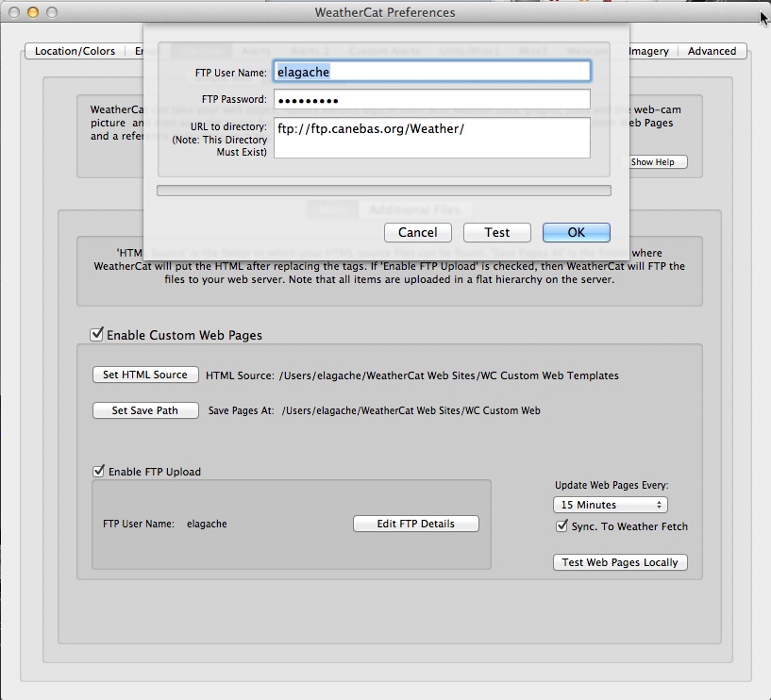Click the FTP User Name field
This screenshot has height=700, width=771.
click(431, 72)
